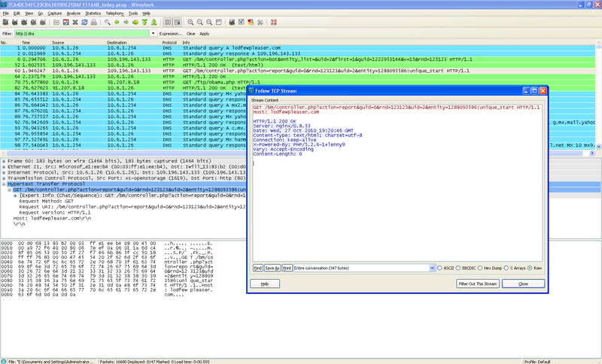This screenshot has width=602, height=364.
Task: Select the ASCII radio button
Action: [x=440, y=268]
